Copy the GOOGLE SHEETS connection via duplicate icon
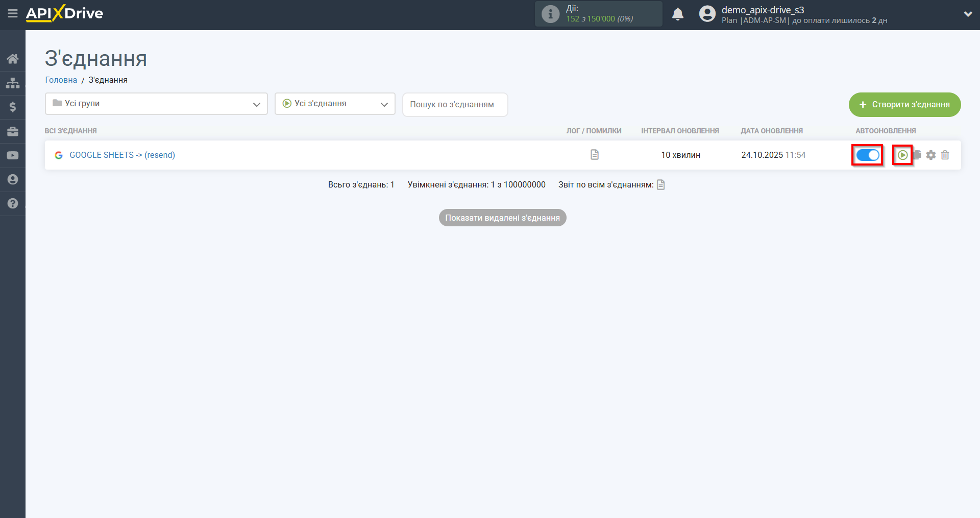 (917, 155)
